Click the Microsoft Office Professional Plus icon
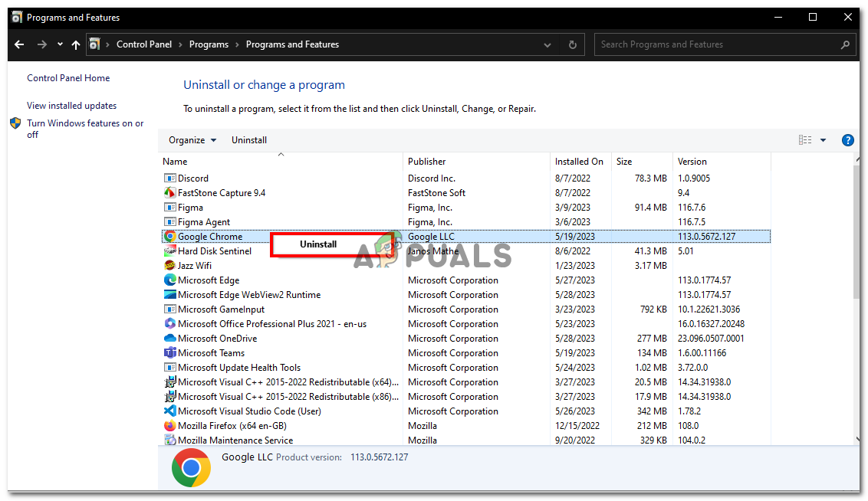868x501 pixels. tap(170, 323)
